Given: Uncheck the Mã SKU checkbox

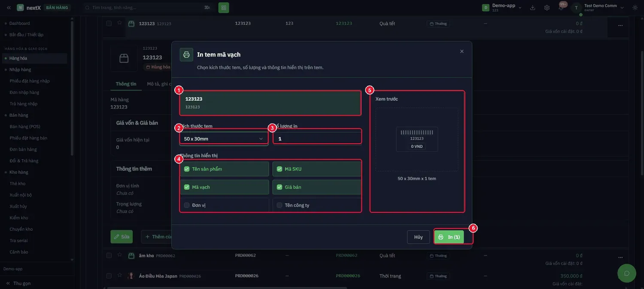Looking at the screenshot, I should tap(279, 169).
